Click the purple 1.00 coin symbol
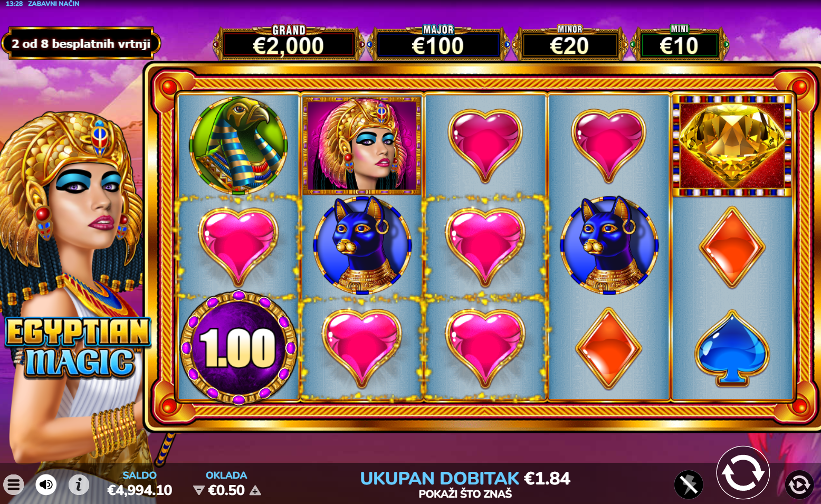 [239, 348]
